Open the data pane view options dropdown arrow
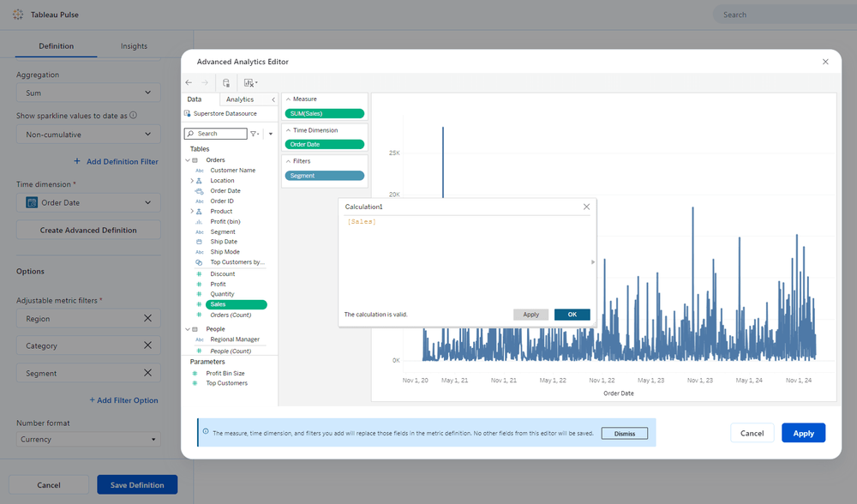 coord(271,134)
